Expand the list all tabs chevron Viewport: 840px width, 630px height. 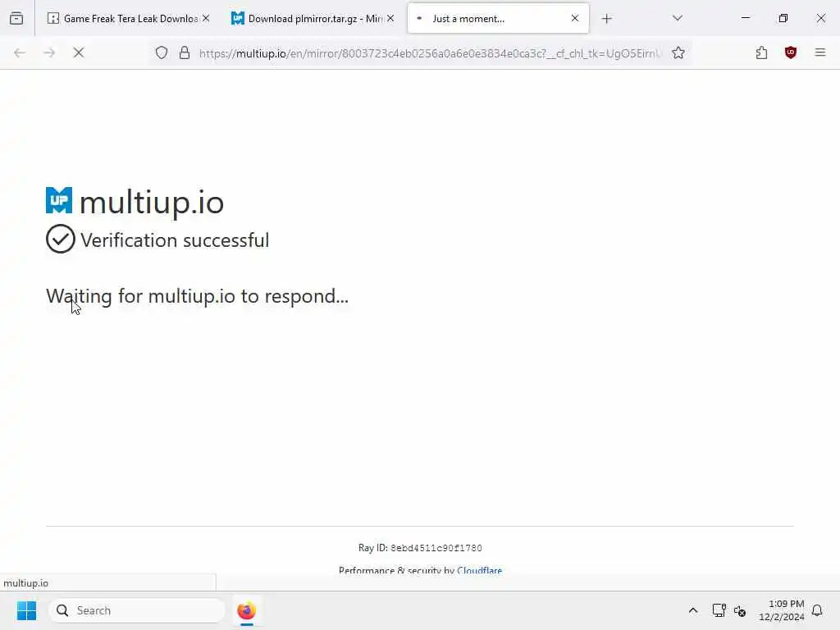click(677, 18)
